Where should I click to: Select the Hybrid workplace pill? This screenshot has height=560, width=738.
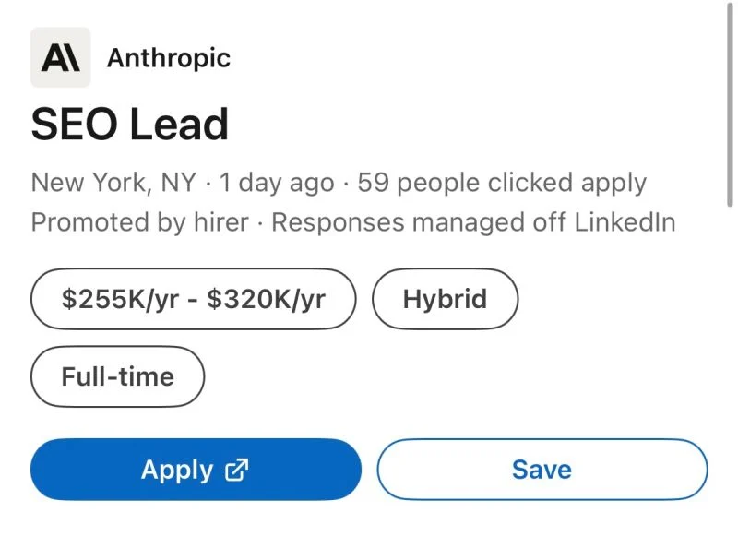click(x=446, y=298)
